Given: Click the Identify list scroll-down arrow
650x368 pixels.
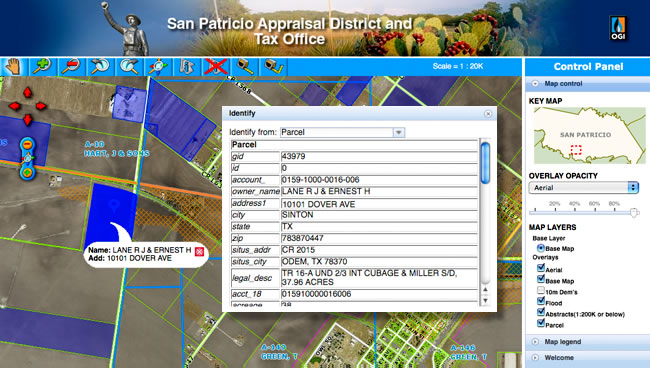Looking at the screenshot, I should coord(485,300).
